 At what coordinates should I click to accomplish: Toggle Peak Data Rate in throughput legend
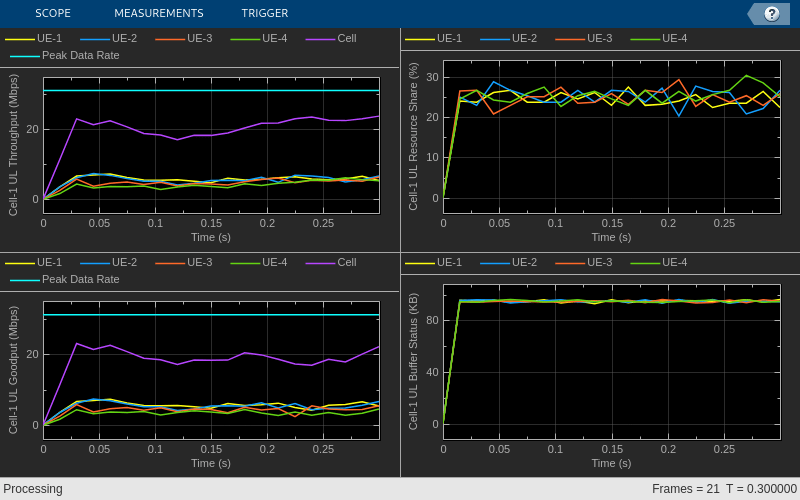[65, 55]
